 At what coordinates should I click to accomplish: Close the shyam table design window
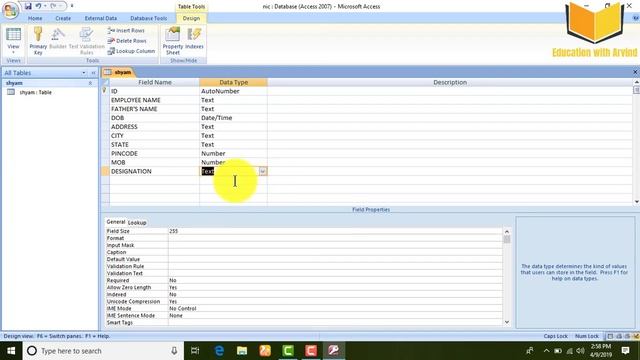[635, 72]
